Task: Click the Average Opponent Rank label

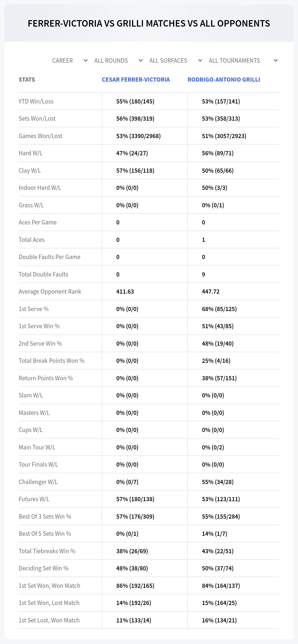Action: [50, 292]
